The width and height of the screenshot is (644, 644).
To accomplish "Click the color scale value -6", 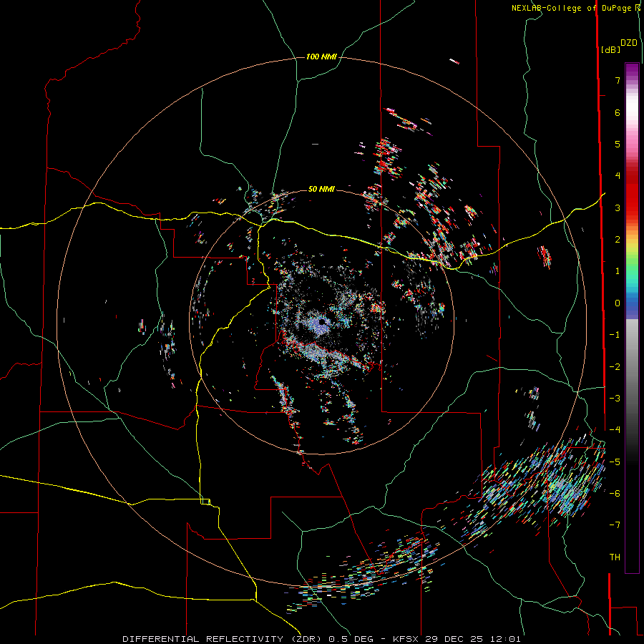I will click(615, 494).
